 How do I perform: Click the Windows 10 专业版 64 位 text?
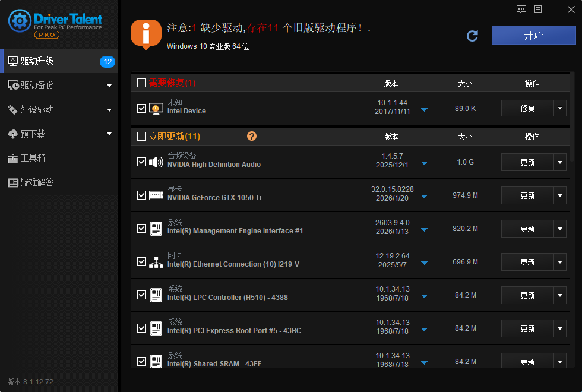[x=208, y=46]
